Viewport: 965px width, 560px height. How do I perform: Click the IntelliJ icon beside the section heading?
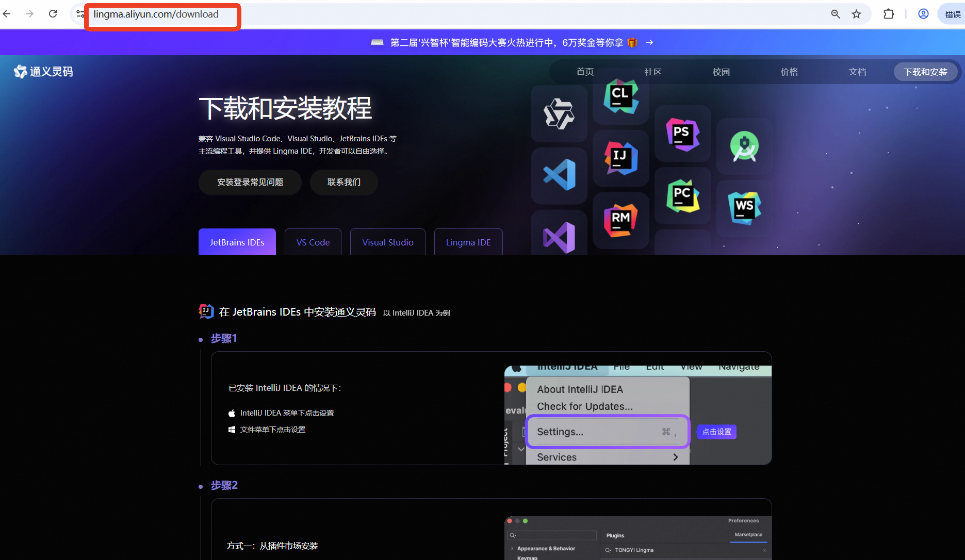click(x=206, y=311)
